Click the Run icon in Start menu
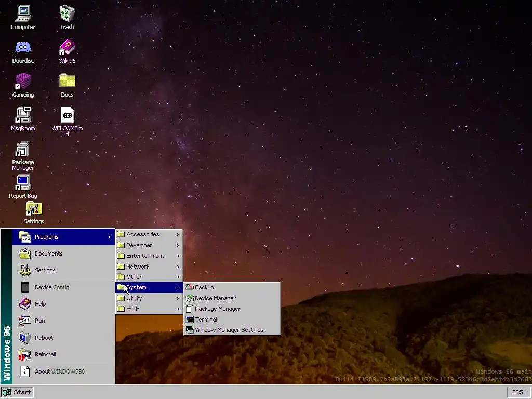The height and width of the screenshot is (399, 532). (x=25, y=320)
